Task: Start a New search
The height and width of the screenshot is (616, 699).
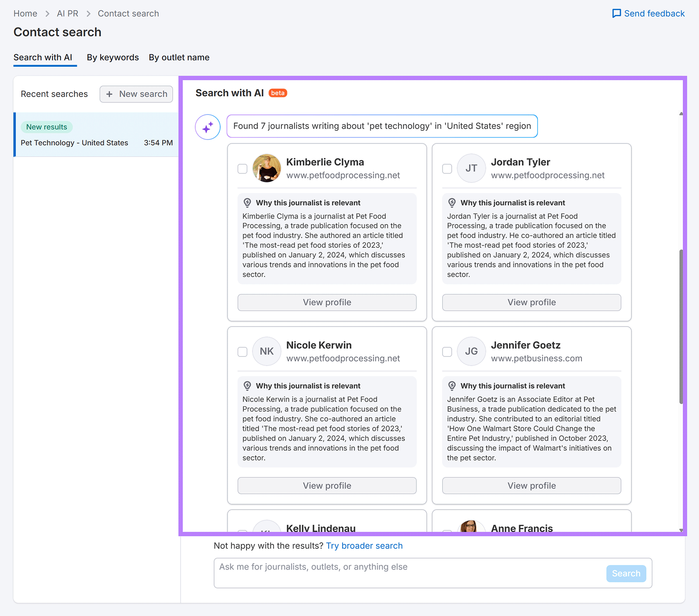Action: coord(136,94)
